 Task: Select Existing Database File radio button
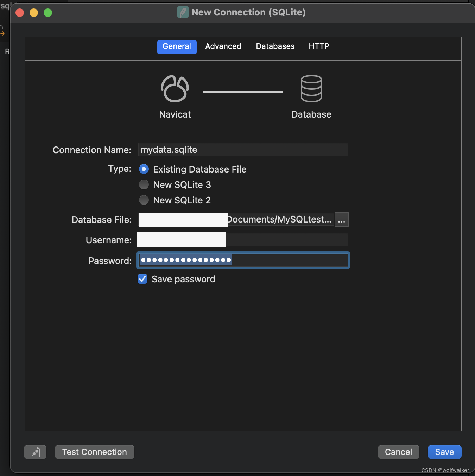(x=144, y=169)
